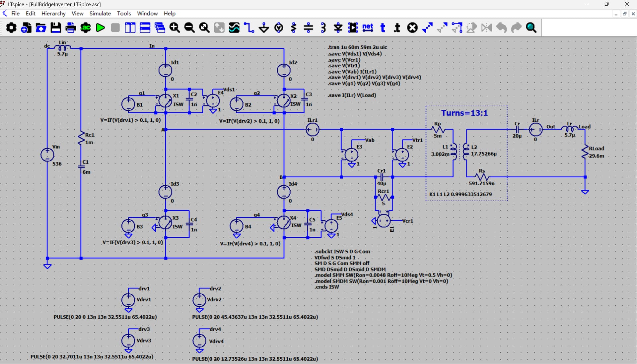Click the Run simulation play icon
The image size is (637, 364).
pos(100,28)
